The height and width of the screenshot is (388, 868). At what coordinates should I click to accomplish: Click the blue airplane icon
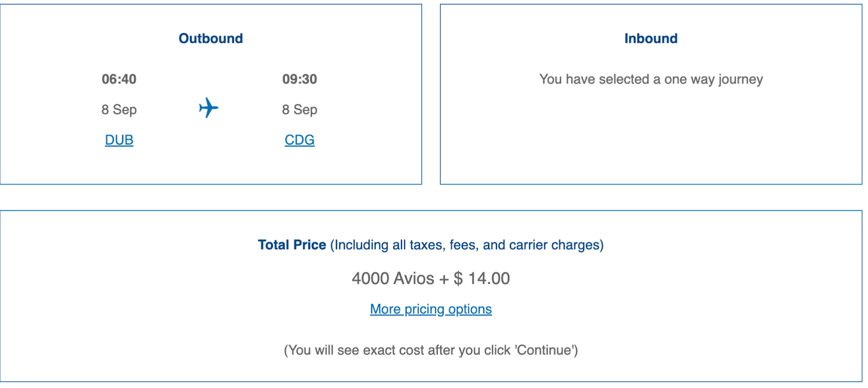(x=208, y=108)
